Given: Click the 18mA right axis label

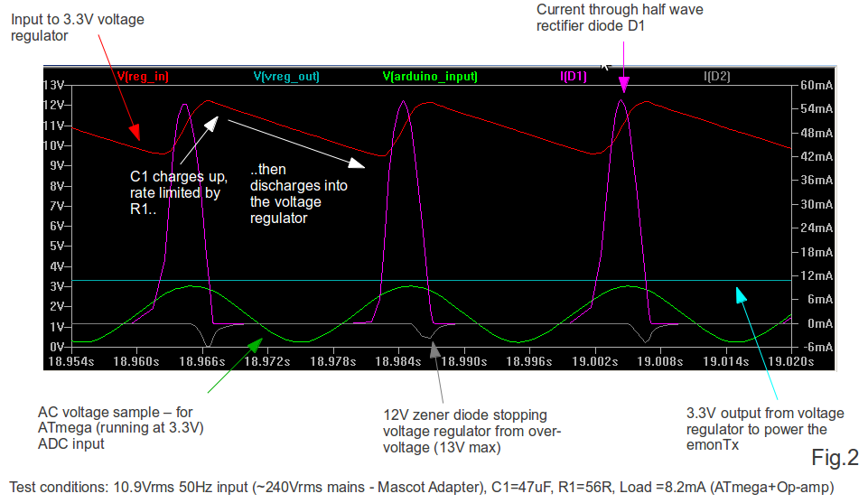Looking at the screenshot, I should click(x=817, y=252).
